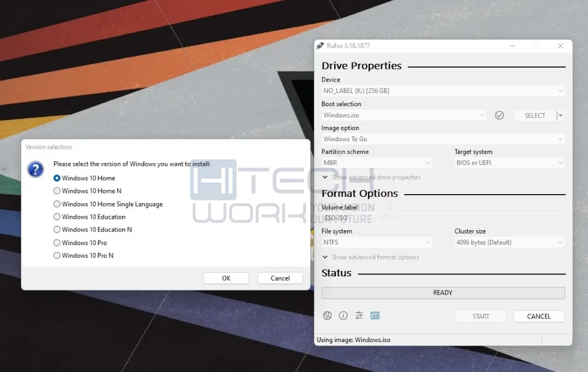Click the Volume label ESD-ISO field
This screenshot has height=372, width=588.
pos(443,218)
